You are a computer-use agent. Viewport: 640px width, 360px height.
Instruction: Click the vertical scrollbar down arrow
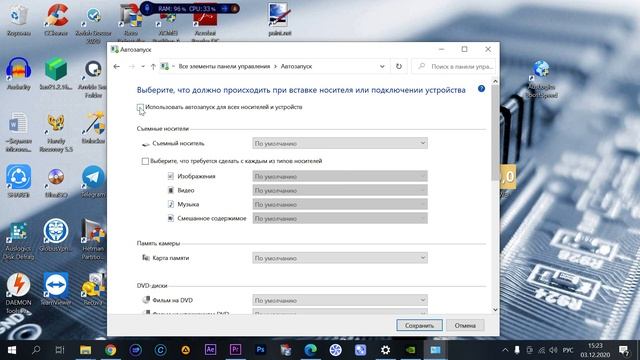[495, 310]
